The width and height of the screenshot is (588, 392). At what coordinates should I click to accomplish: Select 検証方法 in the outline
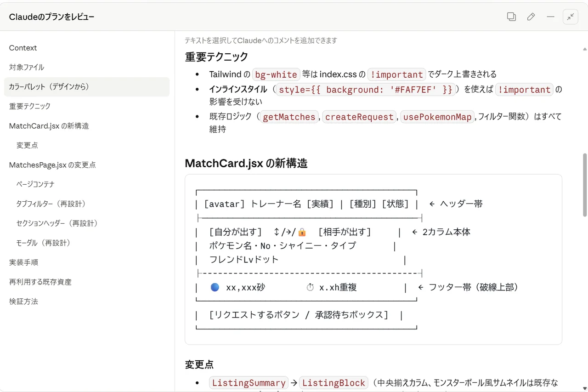click(23, 301)
